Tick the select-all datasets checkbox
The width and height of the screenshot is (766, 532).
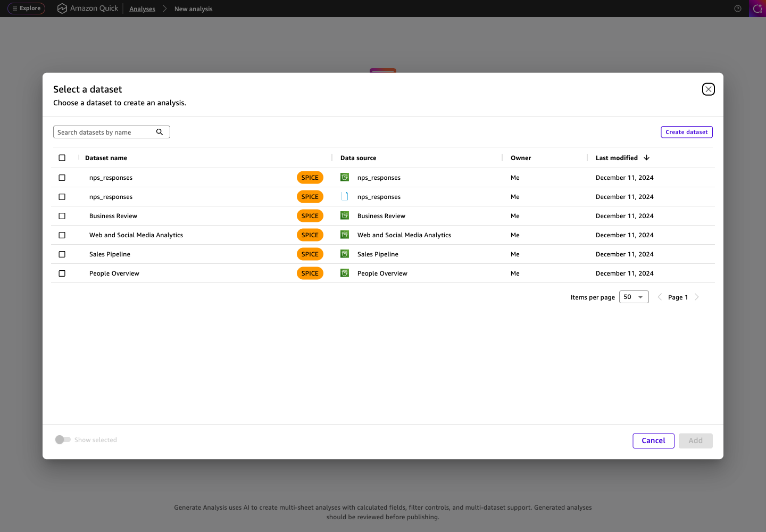point(62,157)
